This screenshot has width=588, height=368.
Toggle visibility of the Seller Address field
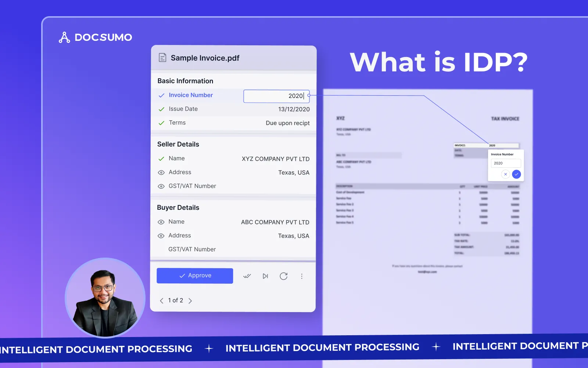click(161, 172)
